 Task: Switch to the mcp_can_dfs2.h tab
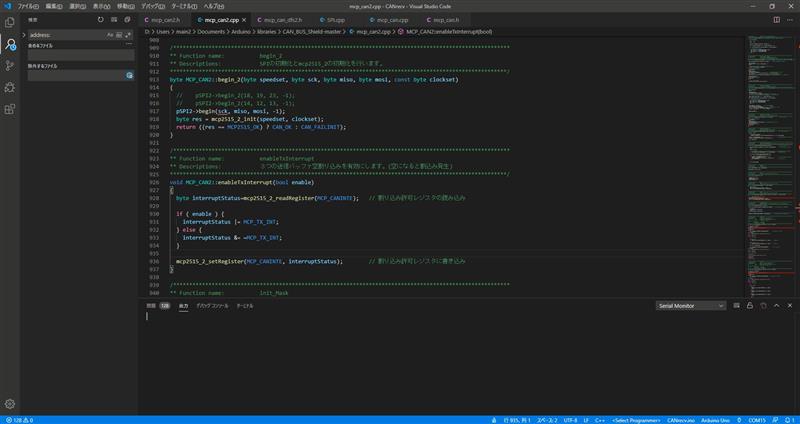pos(282,20)
